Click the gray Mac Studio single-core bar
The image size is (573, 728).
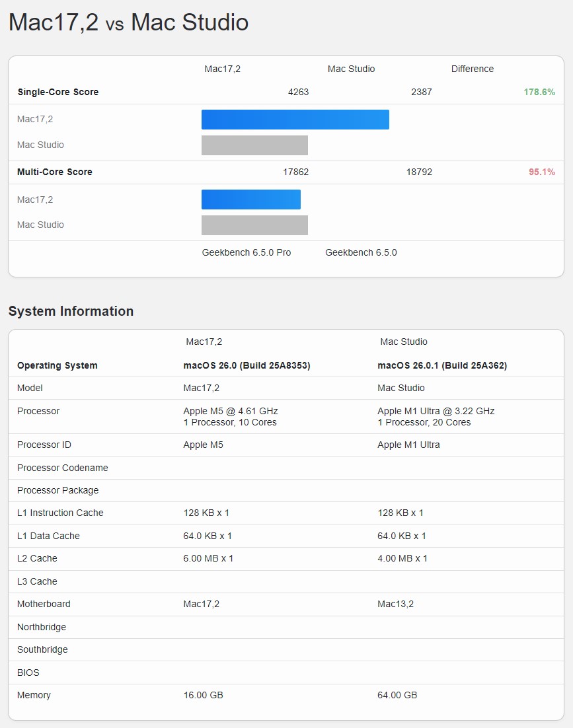pyautogui.click(x=254, y=145)
